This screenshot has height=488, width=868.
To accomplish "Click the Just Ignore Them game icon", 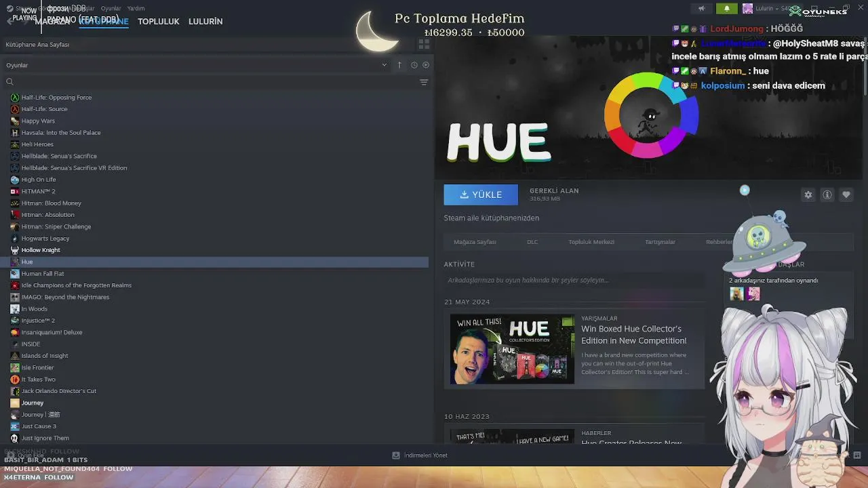I will [x=15, y=438].
